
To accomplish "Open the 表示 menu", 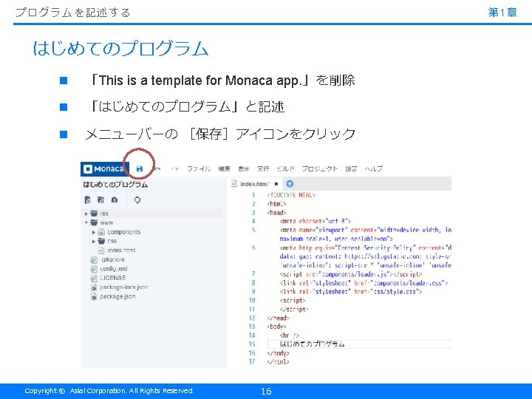I will point(244,168).
